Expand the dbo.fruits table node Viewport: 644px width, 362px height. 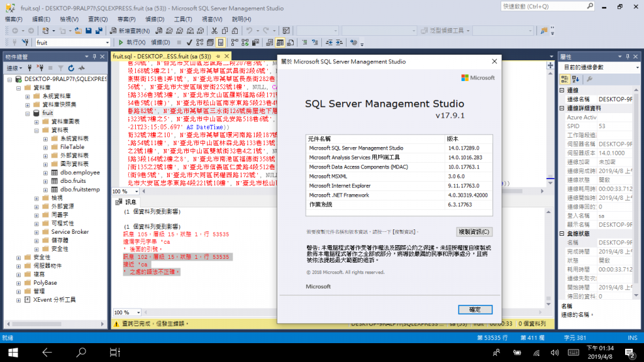click(x=45, y=181)
